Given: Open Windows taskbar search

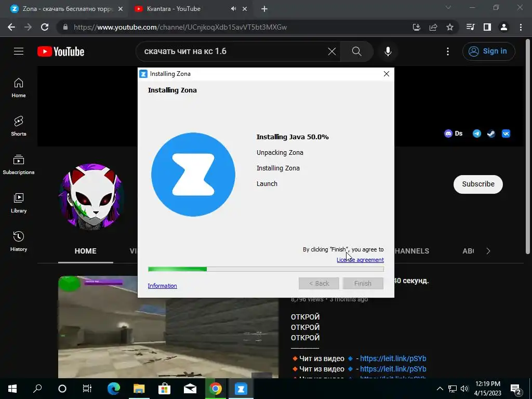Looking at the screenshot, I should [37, 389].
